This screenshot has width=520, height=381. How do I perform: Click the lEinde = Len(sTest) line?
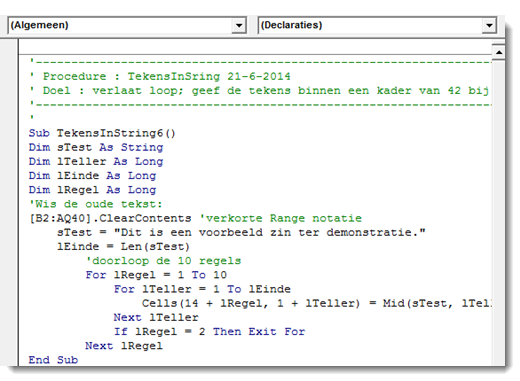[123, 247]
